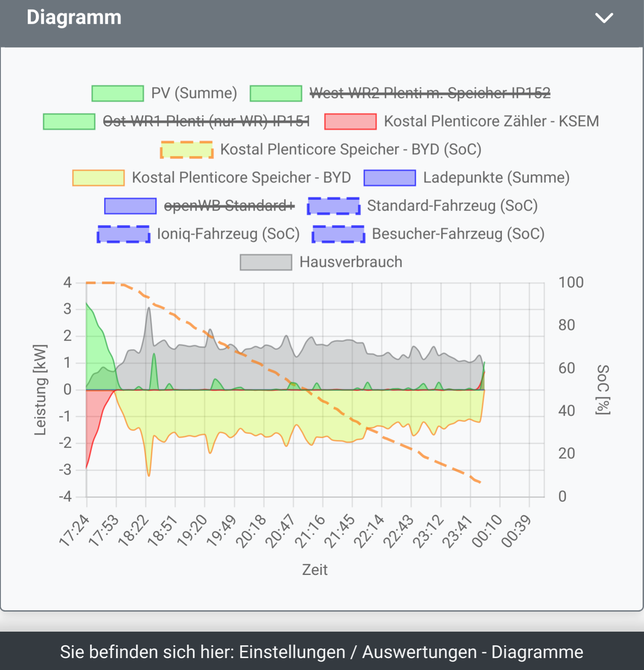Click red KSEM legend swatch
This screenshot has height=670, width=644.
tap(350, 121)
